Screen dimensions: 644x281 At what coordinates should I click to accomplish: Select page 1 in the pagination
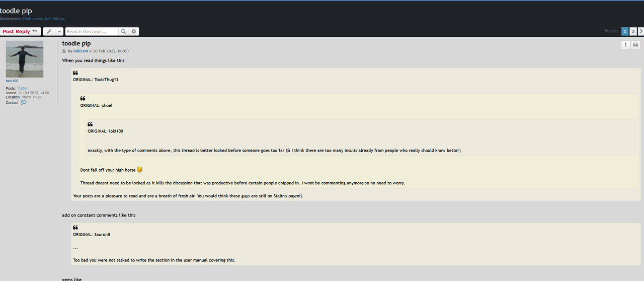[625, 31]
